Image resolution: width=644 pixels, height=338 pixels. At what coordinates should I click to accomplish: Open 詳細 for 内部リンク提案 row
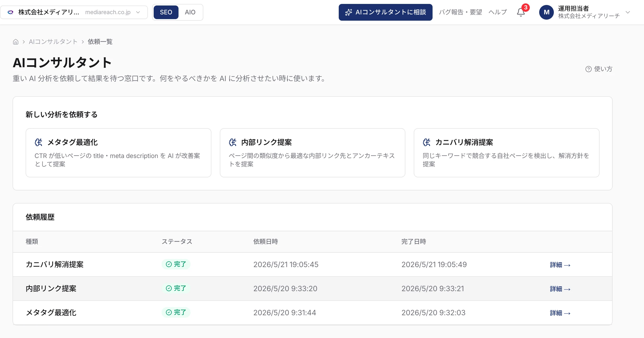click(560, 289)
